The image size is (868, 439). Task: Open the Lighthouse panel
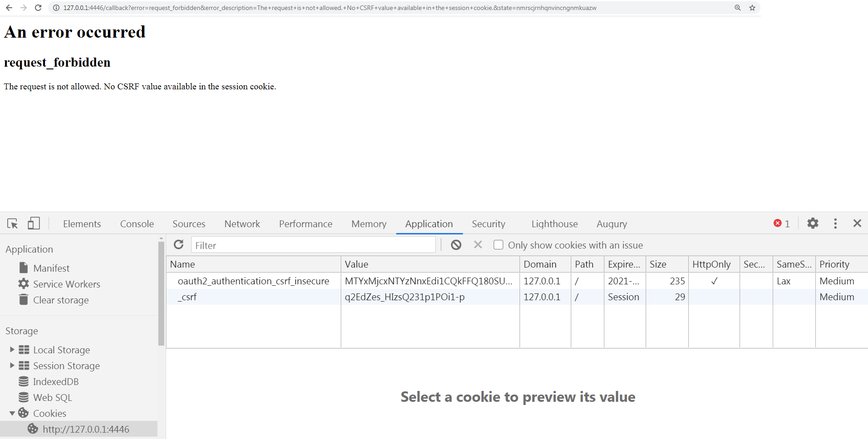[554, 224]
